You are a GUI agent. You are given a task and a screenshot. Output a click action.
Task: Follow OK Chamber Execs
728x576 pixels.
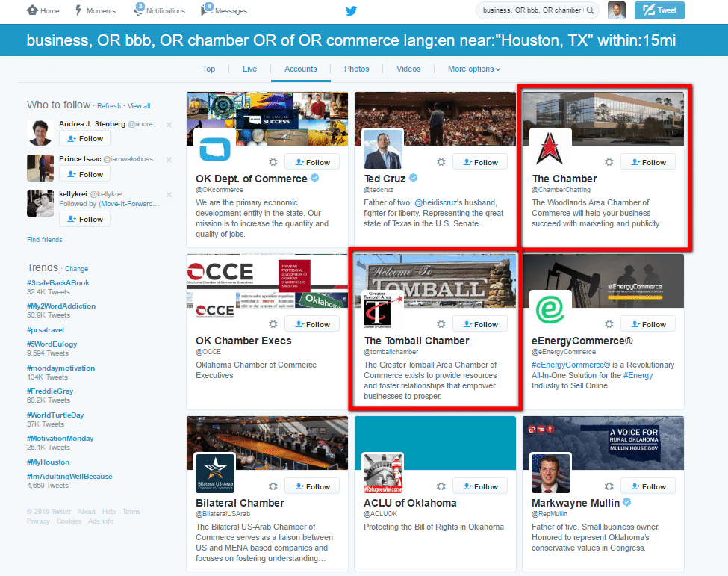click(312, 324)
